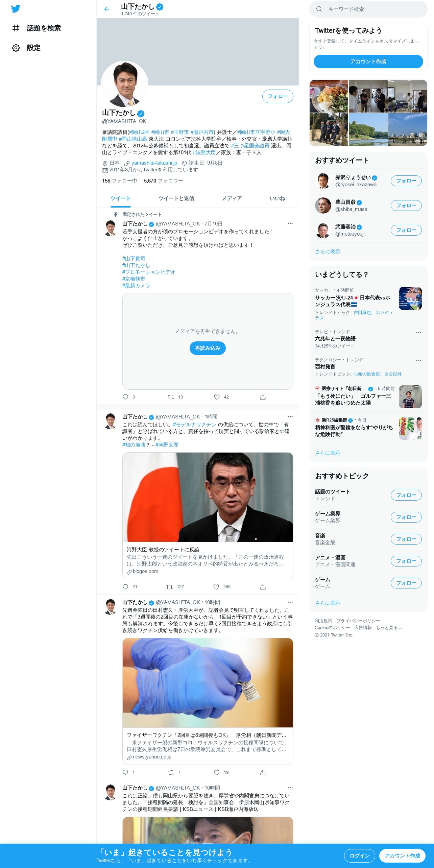Follow 山下たかし via the profile フォロー button
434x868 pixels.
(x=278, y=96)
